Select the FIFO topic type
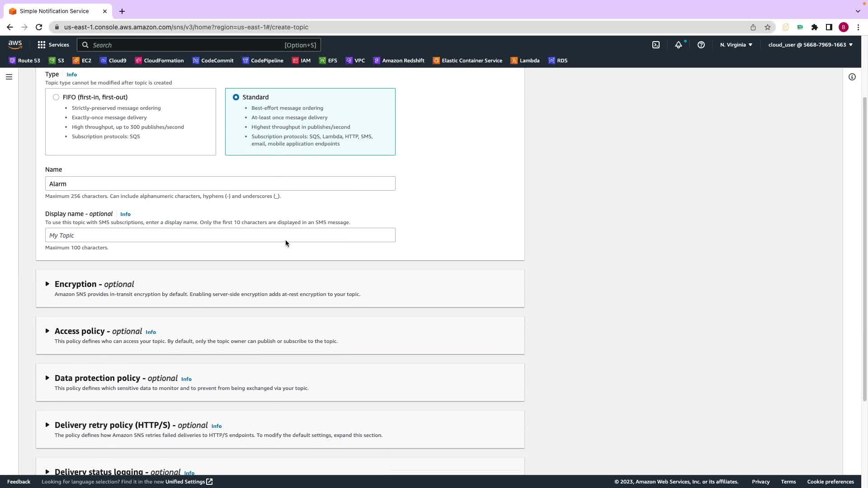868x488 pixels. point(56,97)
